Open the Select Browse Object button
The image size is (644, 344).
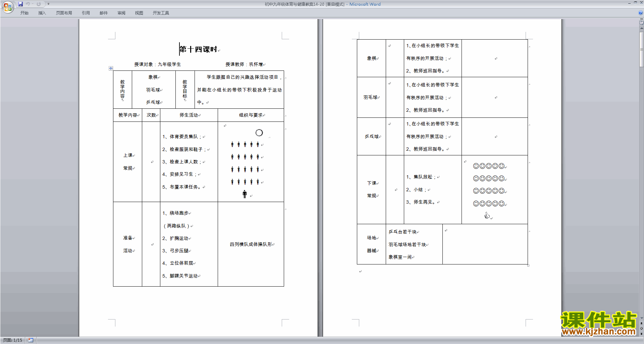pos(642,329)
